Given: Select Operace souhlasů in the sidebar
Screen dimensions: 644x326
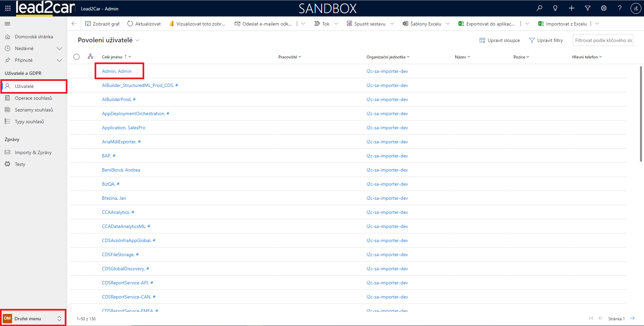Looking at the screenshot, I should (x=33, y=98).
